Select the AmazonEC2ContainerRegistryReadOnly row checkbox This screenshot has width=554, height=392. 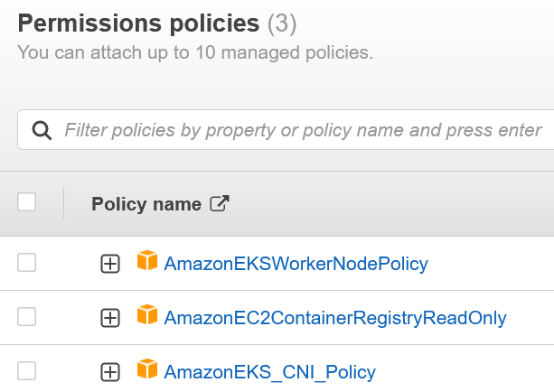tap(27, 317)
